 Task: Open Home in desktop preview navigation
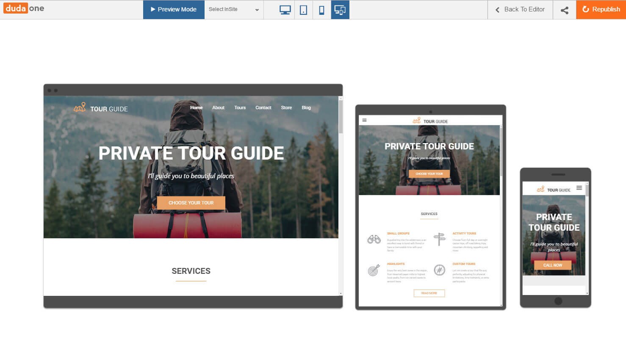[x=196, y=108]
